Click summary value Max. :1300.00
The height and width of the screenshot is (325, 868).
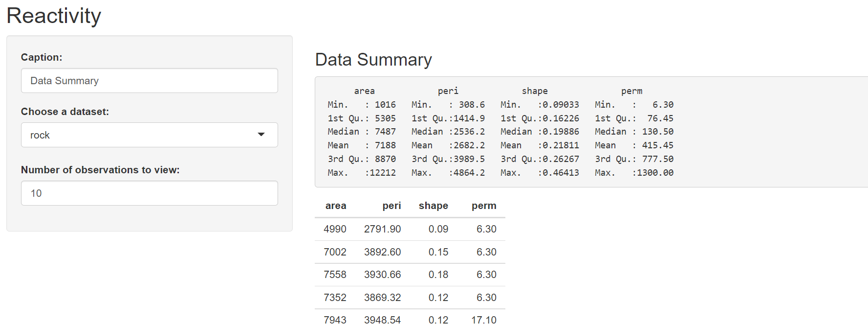tap(634, 173)
